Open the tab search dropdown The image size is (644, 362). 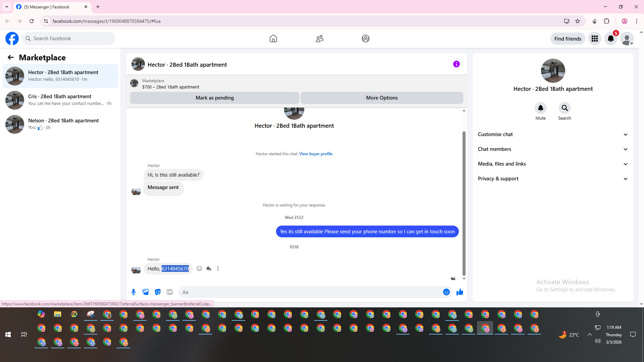click(x=7, y=7)
